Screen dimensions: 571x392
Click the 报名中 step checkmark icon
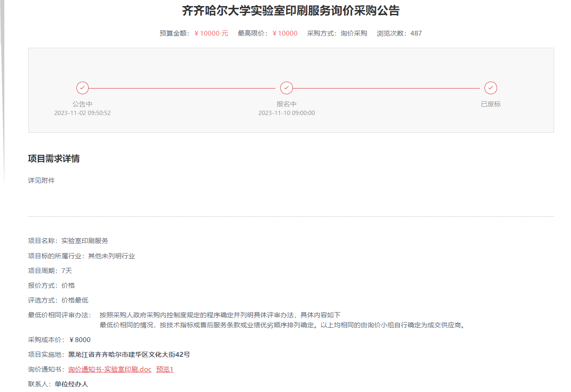(286, 88)
